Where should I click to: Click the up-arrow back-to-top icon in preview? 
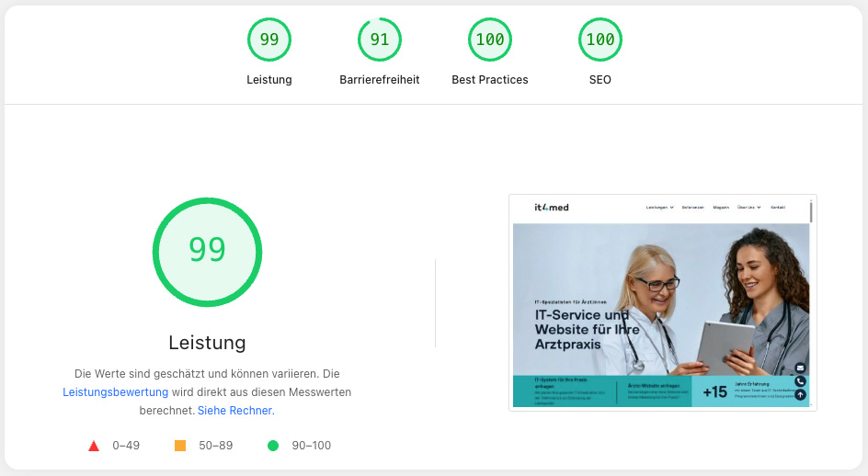click(800, 394)
